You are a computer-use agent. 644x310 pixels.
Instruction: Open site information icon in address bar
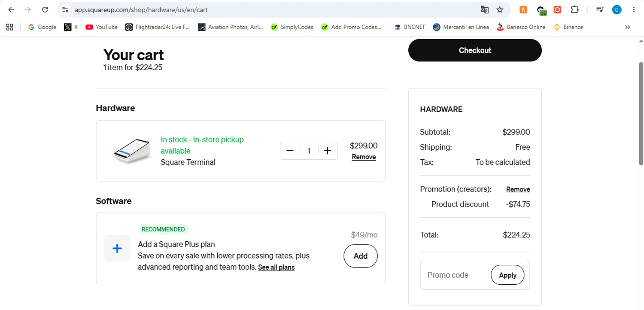[x=65, y=9]
